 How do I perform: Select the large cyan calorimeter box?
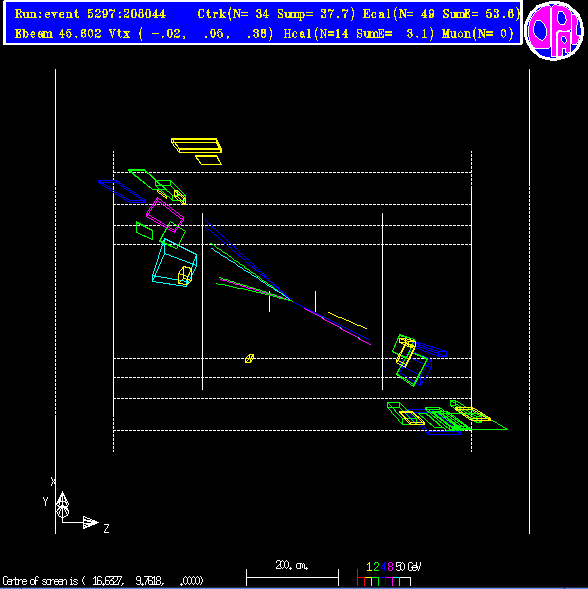pos(175,263)
